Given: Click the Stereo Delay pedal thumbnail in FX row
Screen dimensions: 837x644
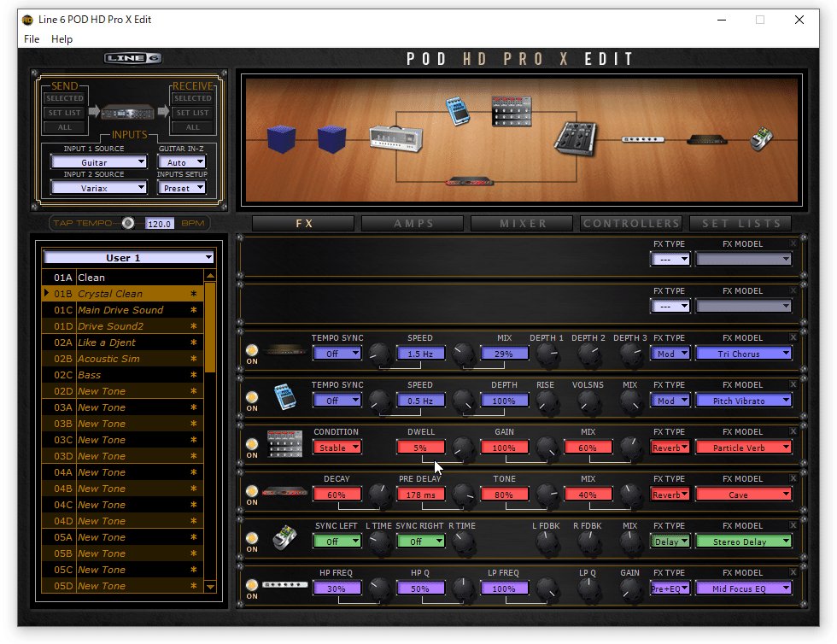Looking at the screenshot, I should 284,538.
